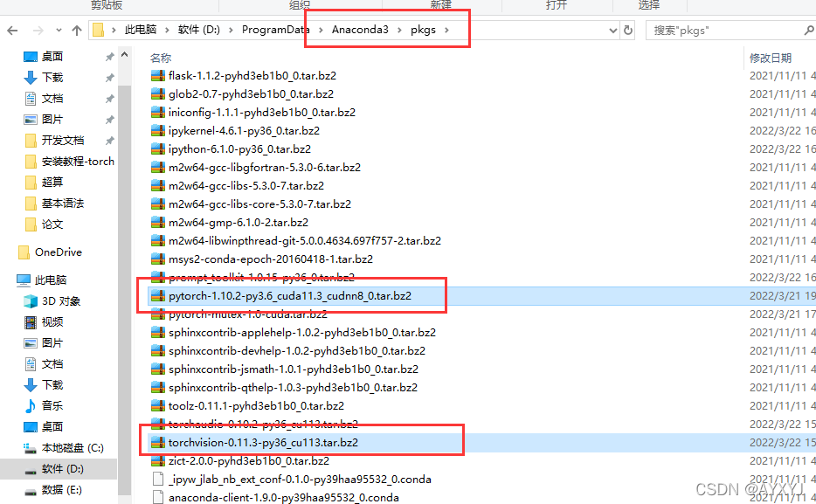Select m2w64-gcc-libs-core-5.3.0-7.tar.bz2 file name
This screenshot has height=504, width=816.
point(259,204)
